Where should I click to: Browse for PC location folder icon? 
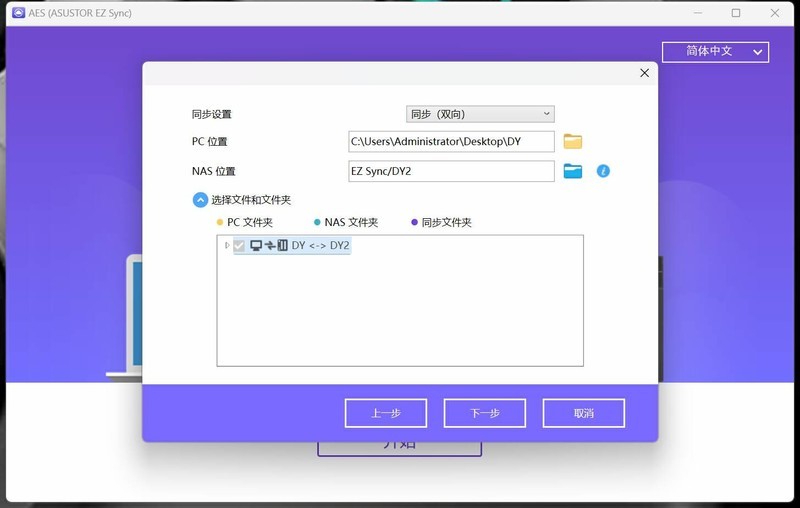pyautogui.click(x=572, y=141)
